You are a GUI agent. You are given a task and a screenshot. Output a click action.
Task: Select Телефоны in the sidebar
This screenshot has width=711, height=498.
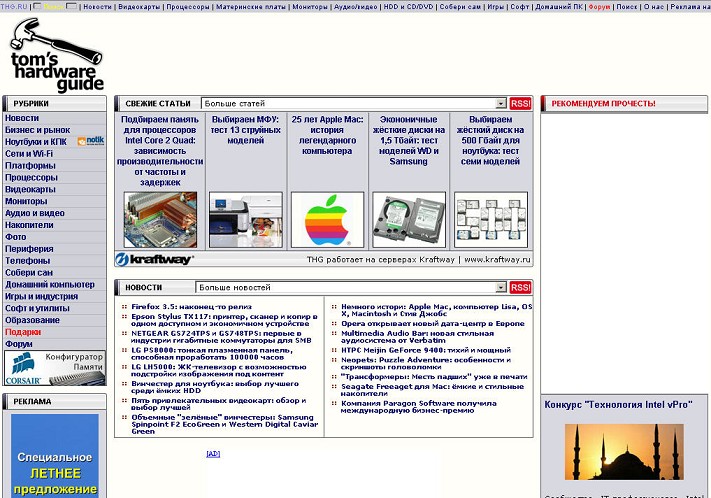(x=28, y=261)
